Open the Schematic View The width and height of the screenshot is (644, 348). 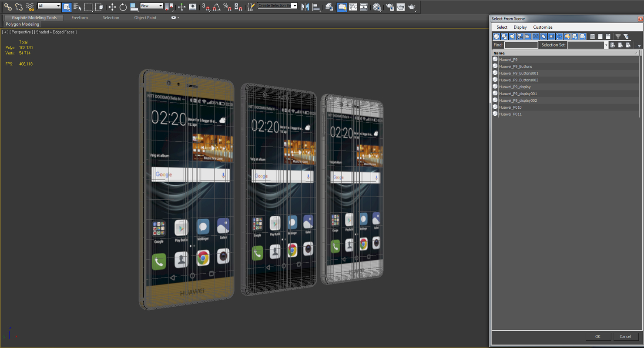[x=364, y=7]
